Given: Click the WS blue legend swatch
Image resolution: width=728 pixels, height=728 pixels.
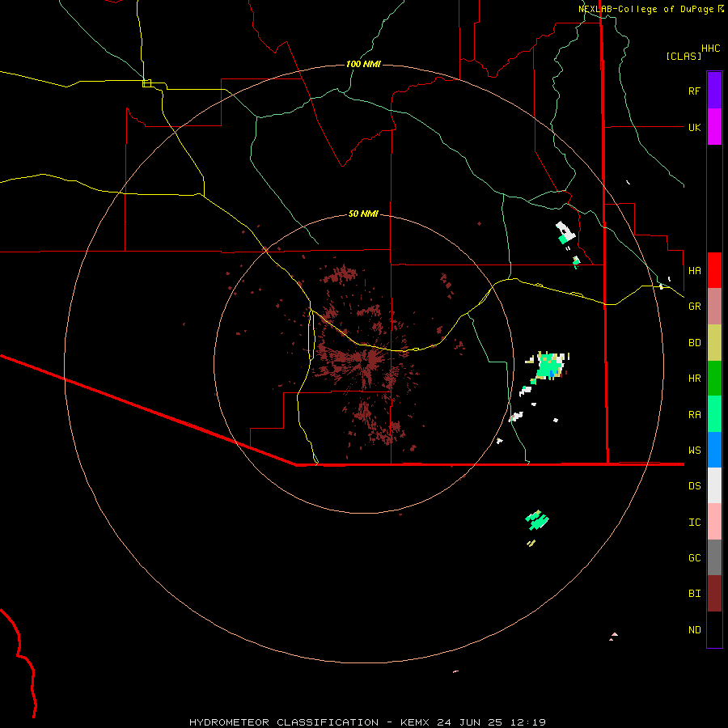Looking at the screenshot, I should pos(714,450).
